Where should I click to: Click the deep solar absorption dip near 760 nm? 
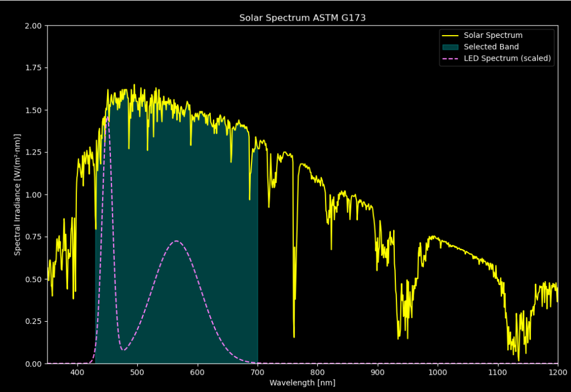[294, 336]
